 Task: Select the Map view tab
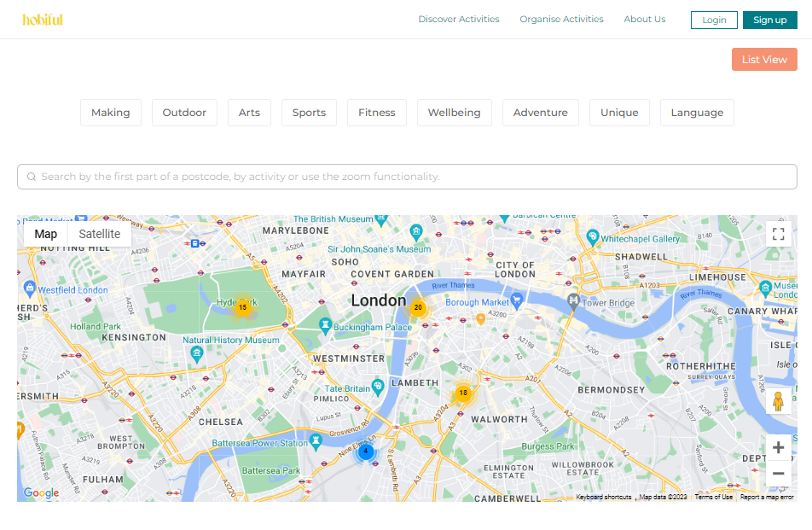coord(45,234)
